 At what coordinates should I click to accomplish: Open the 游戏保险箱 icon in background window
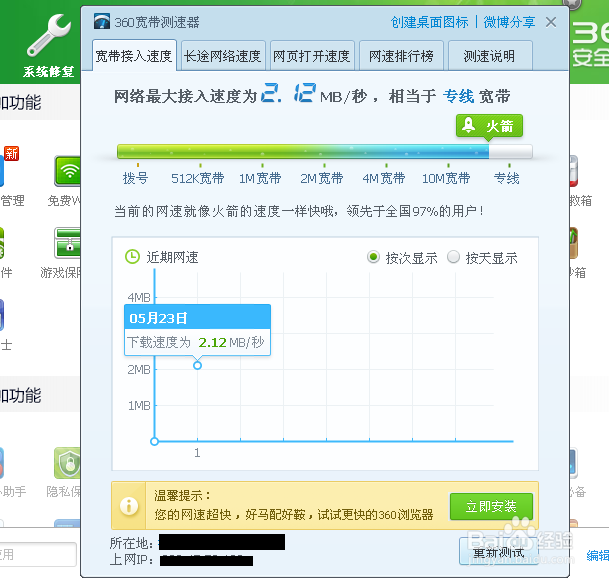pyautogui.click(x=68, y=243)
